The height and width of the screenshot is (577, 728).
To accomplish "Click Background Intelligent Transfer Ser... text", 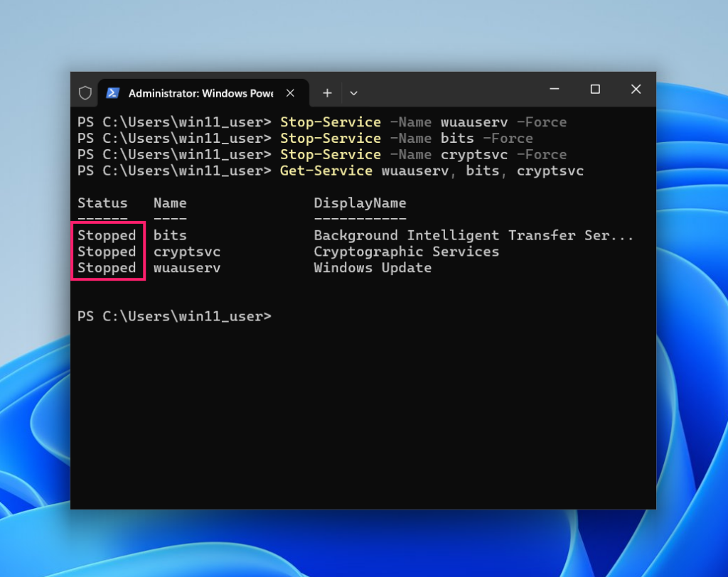I will point(473,235).
